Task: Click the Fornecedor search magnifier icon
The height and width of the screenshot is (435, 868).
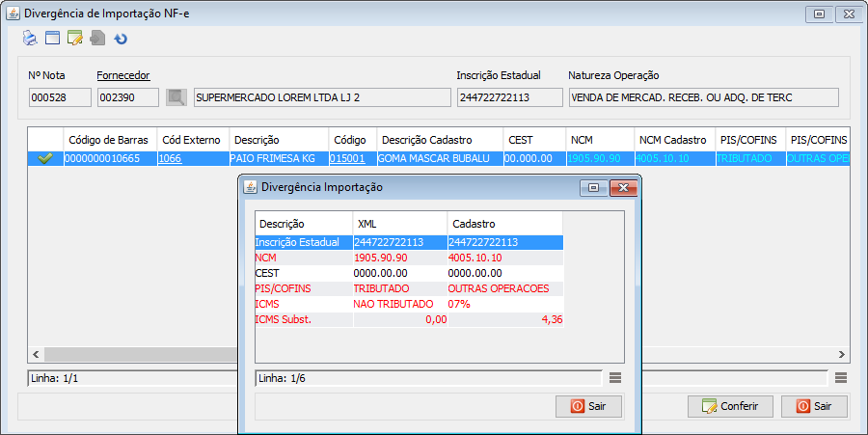Action: coord(176,97)
